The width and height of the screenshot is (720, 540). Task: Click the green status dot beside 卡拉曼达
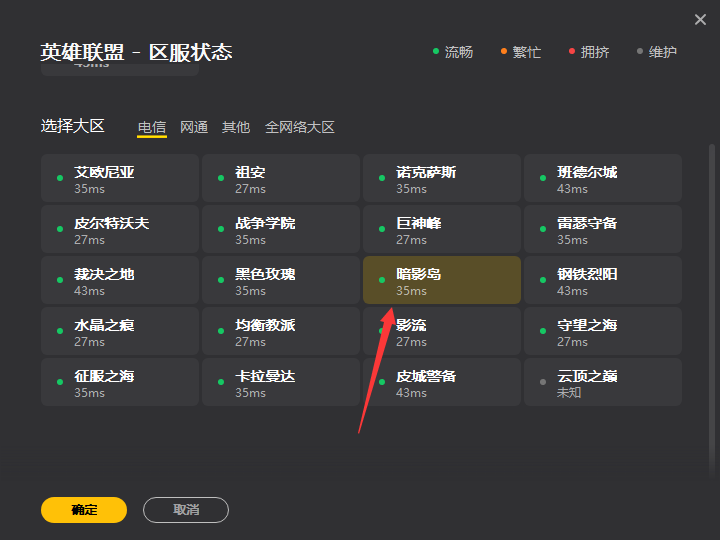pyautogui.click(x=221, y=382)
